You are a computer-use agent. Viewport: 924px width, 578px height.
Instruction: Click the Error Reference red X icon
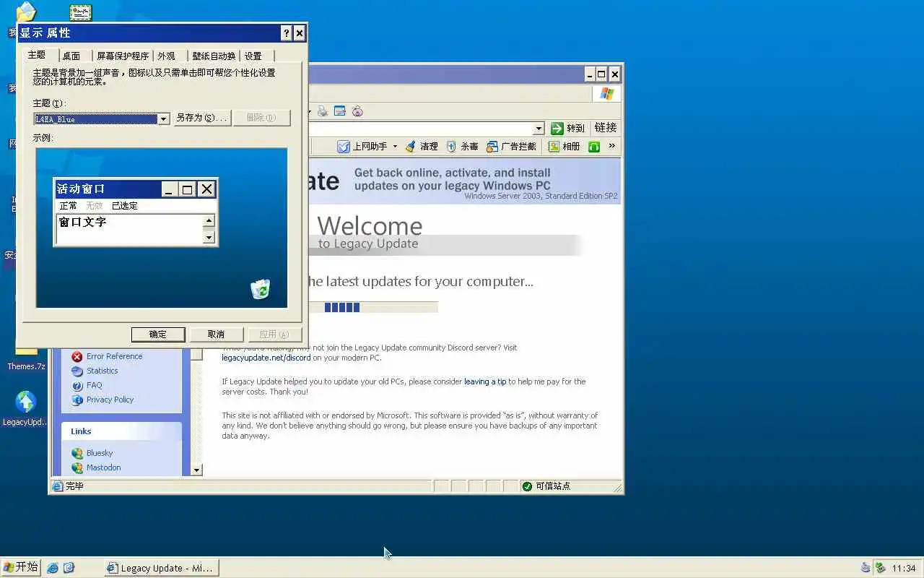77,356
